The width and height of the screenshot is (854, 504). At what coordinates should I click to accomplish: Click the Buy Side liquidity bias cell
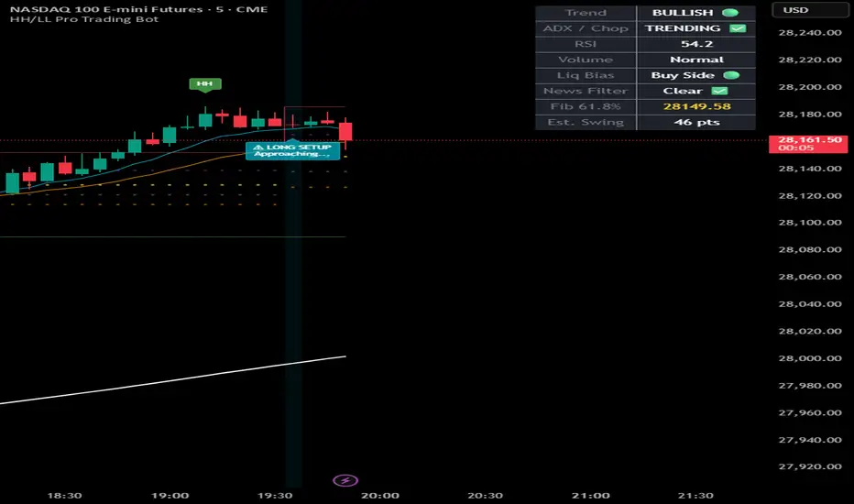point(695,75)
